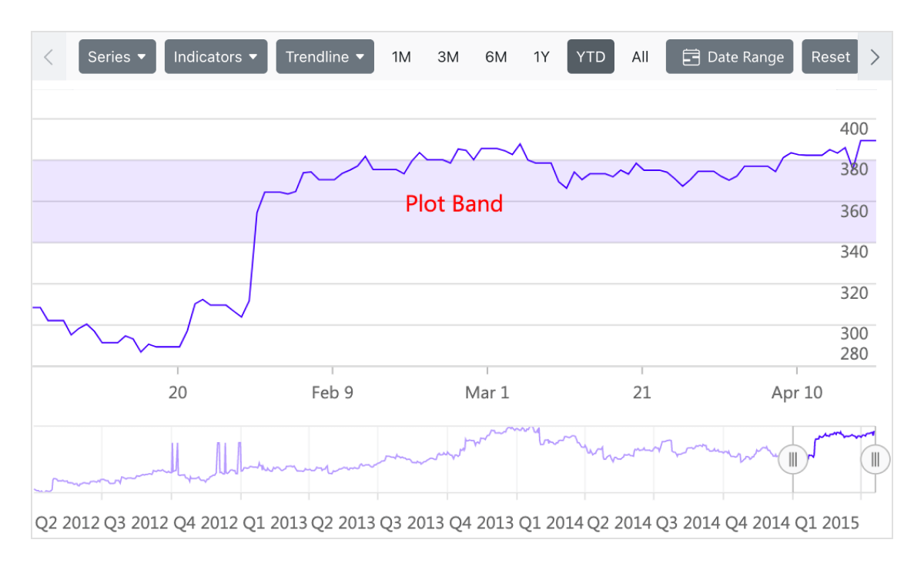The image size is (924, 570).
Task: Expand the Indicators dropdown
Action: [x=216, y=57]
